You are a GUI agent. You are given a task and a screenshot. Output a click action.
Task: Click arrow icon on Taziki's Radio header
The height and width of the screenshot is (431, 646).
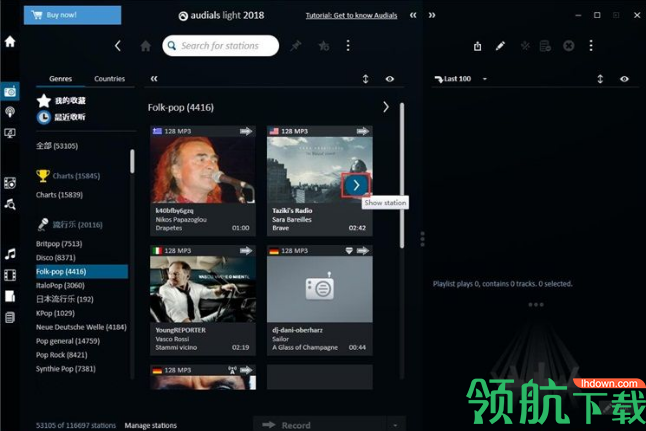[363, 131]
